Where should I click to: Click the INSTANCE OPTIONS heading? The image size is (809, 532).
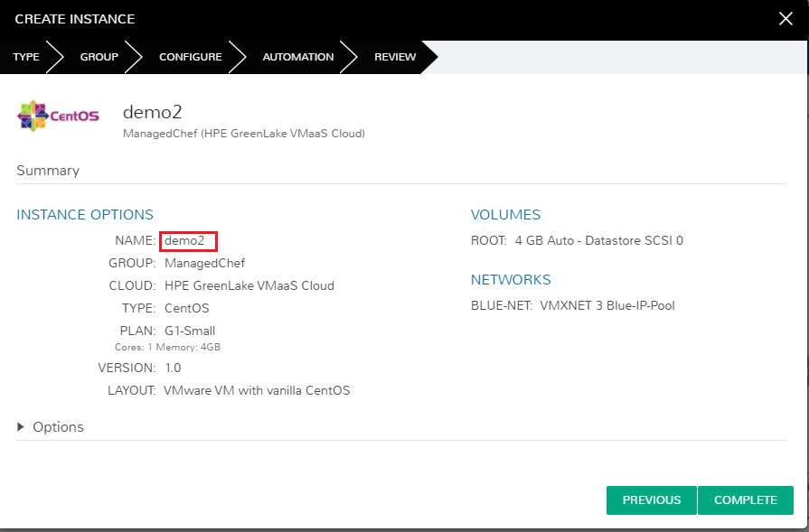click(x=85, y=214)
